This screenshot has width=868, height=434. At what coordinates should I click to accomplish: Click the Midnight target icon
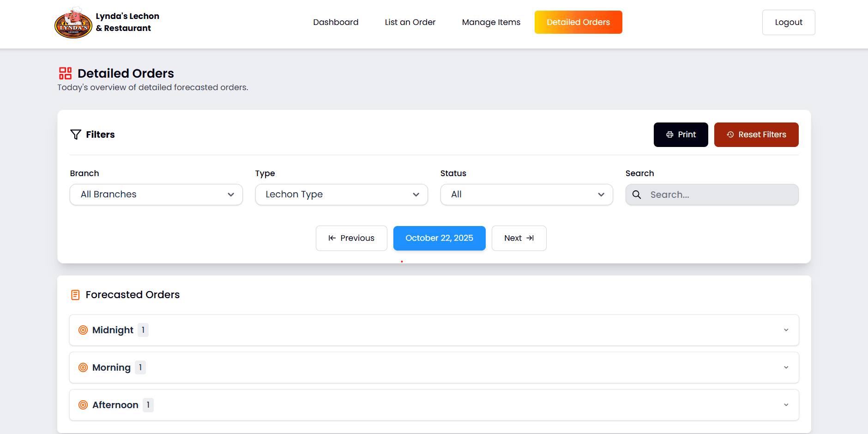(x=83, y=330)
